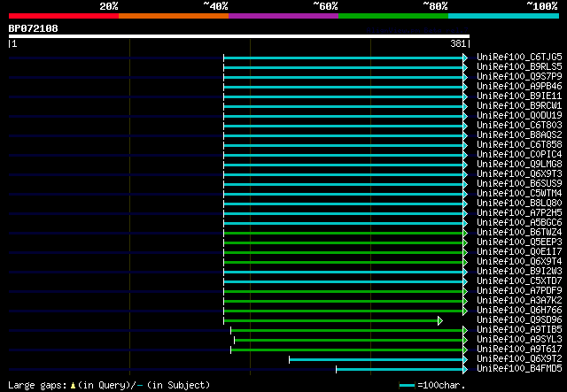Click the arrowhead for UniRef100_C6TJG5 bar
Screen dimensions: 567x392
[465, 58]
